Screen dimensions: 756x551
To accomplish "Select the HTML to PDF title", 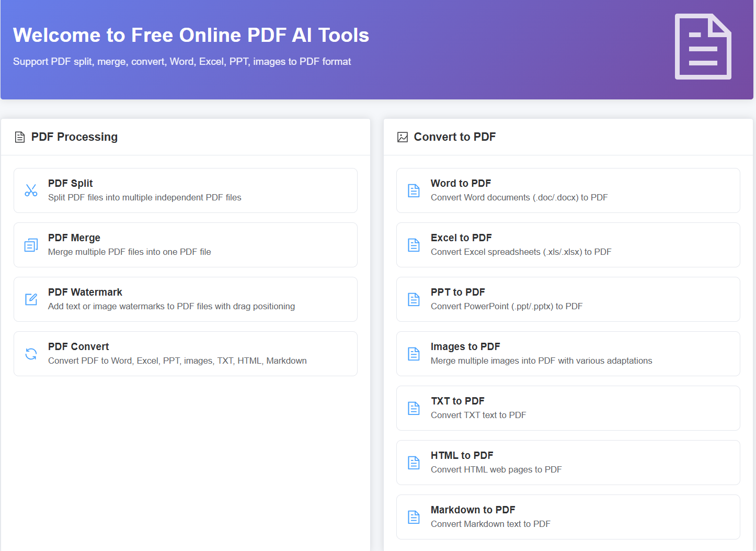I will pyautogui.click(x=462, y=455).
